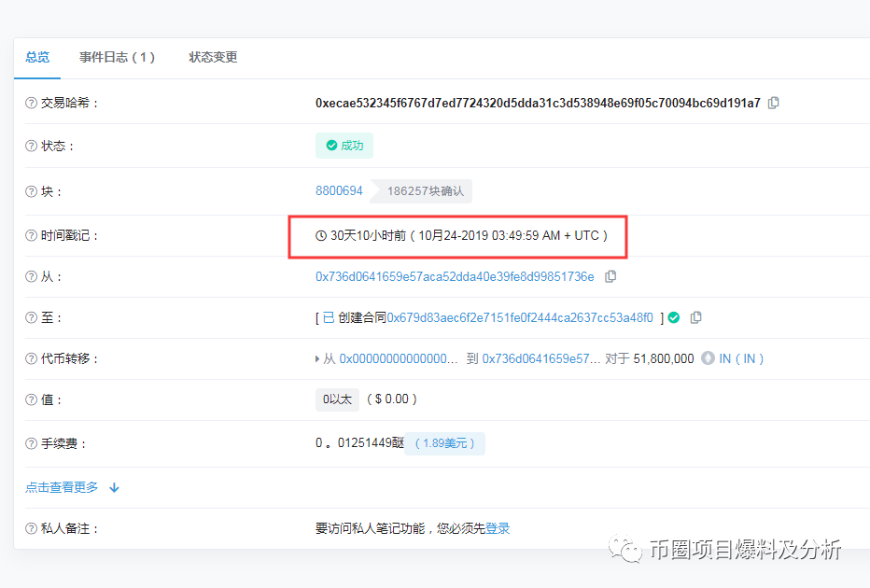Click the clock icon in timestamp row
Screen dimensions: 870x588
(x=321, y=236)
